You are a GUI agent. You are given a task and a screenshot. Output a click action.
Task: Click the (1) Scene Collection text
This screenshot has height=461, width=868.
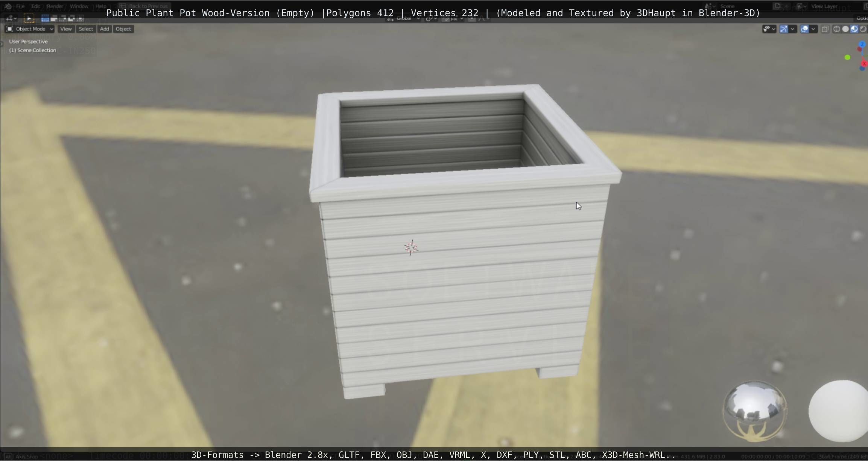(x=32, y=50)
